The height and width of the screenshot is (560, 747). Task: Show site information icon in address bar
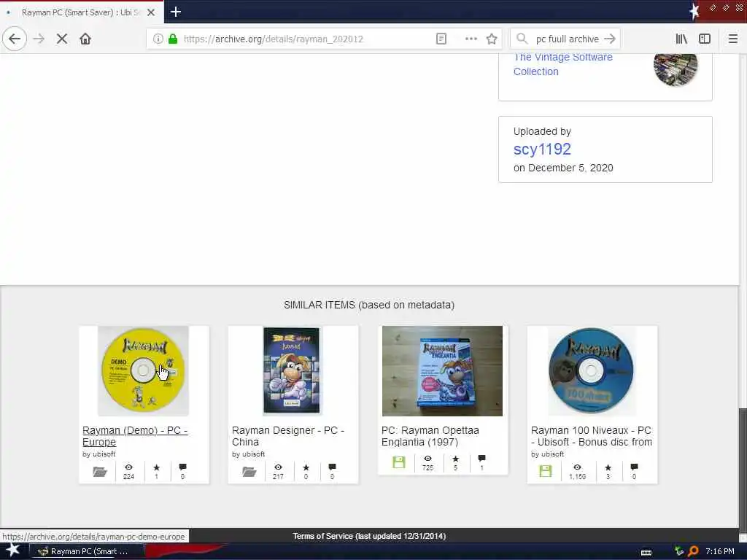coord(158,39)
